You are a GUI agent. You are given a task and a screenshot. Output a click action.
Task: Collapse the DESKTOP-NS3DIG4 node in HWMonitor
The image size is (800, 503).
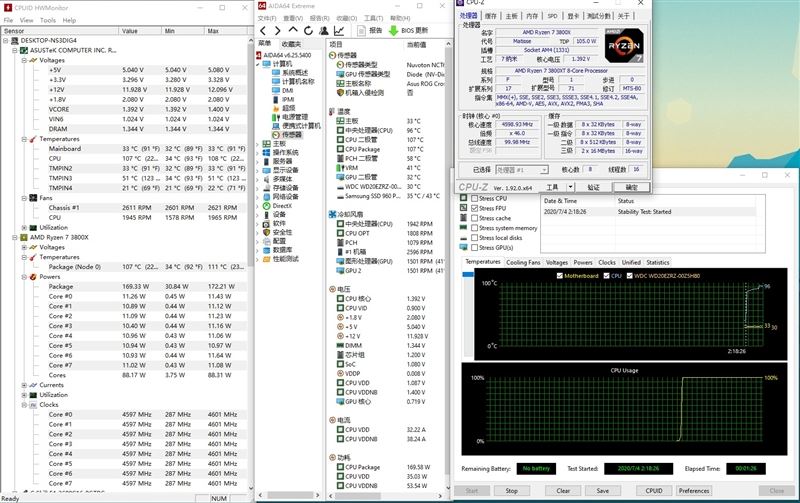(6, 40)
